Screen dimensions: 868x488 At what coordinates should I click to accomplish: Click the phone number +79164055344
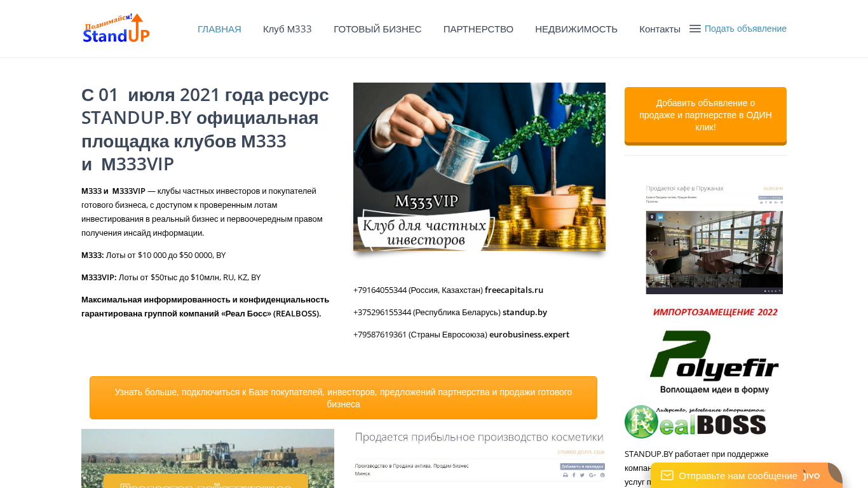[x=380, y=290]
